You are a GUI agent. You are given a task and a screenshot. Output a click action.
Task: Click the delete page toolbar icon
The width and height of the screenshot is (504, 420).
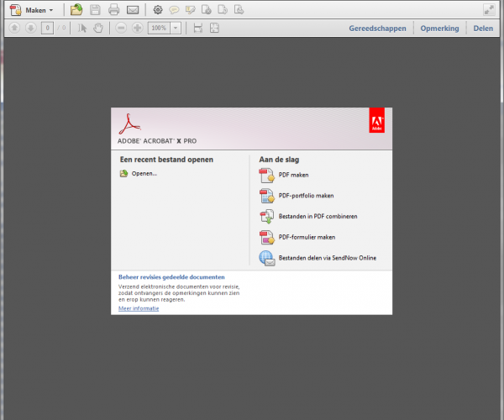[207, 10]
